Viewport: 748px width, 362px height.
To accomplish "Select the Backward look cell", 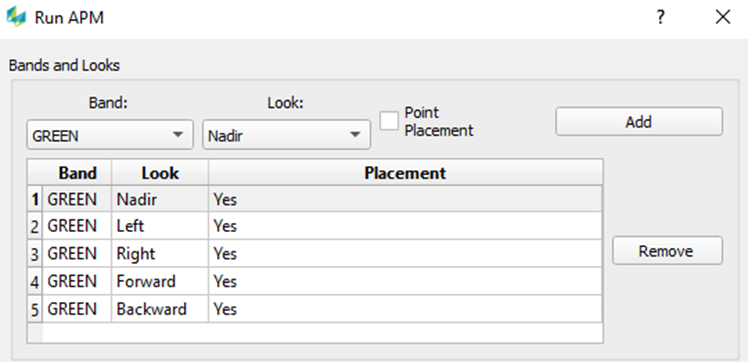I will pyautogui.click(x=160, y=309).
